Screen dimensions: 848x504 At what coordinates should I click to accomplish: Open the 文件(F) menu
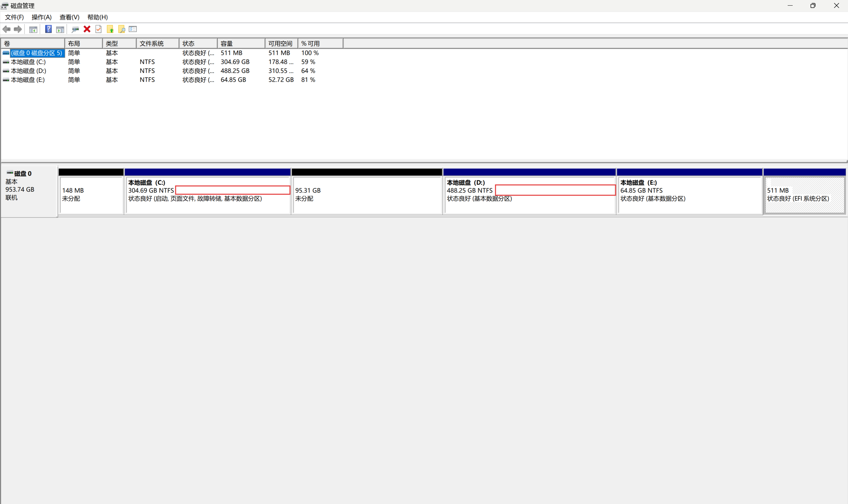click(x=14, y=17)
